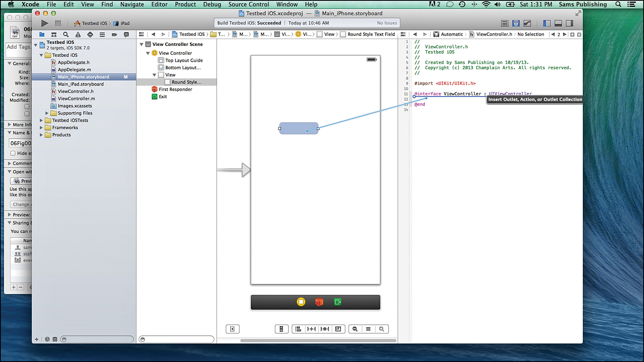Select the round style text field on canvas

[299, 128]
